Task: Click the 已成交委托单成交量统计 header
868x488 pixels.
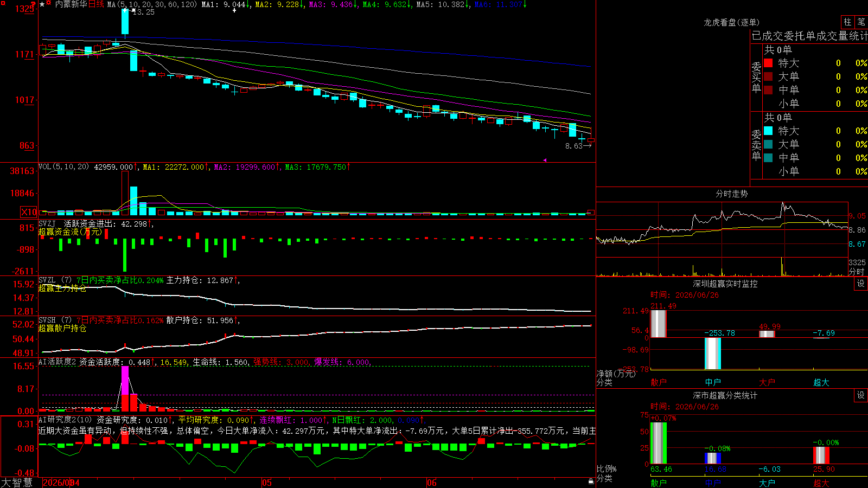Action: click(809, 36)
